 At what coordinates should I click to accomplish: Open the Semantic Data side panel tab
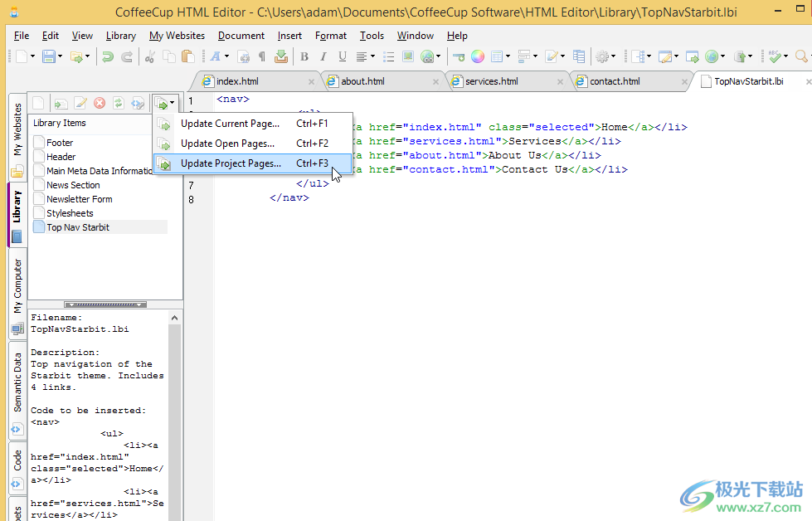17,391
